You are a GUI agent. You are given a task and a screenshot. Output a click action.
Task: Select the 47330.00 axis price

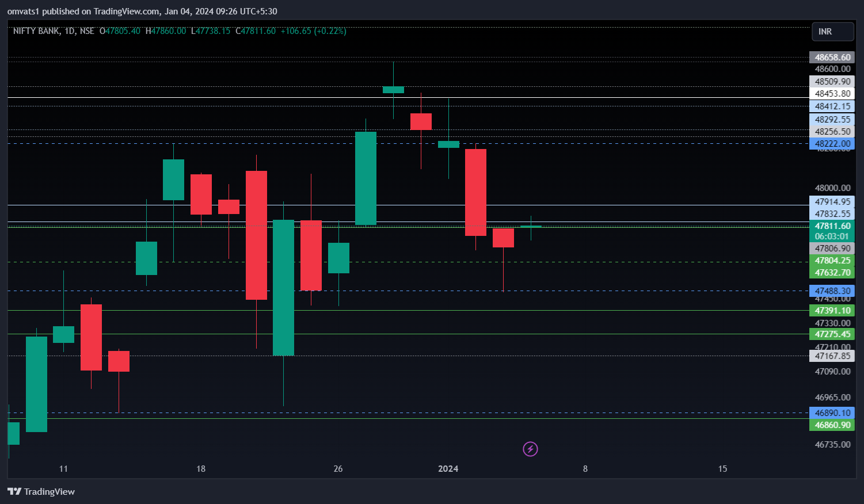point(832,323)
